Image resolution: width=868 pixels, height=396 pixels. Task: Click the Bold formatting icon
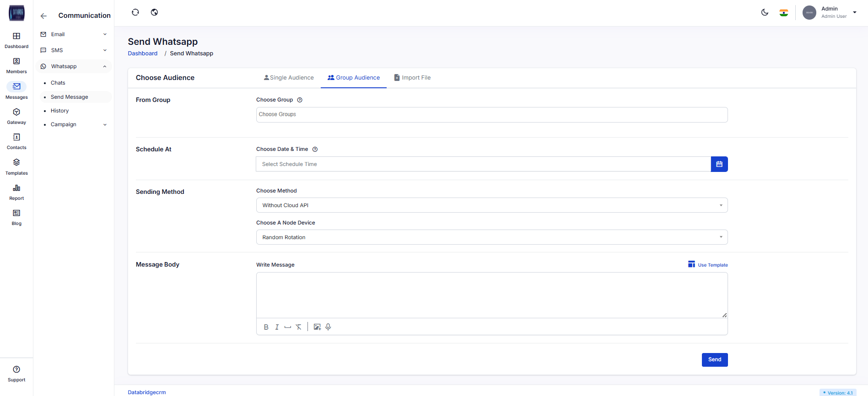coord(266,327)
